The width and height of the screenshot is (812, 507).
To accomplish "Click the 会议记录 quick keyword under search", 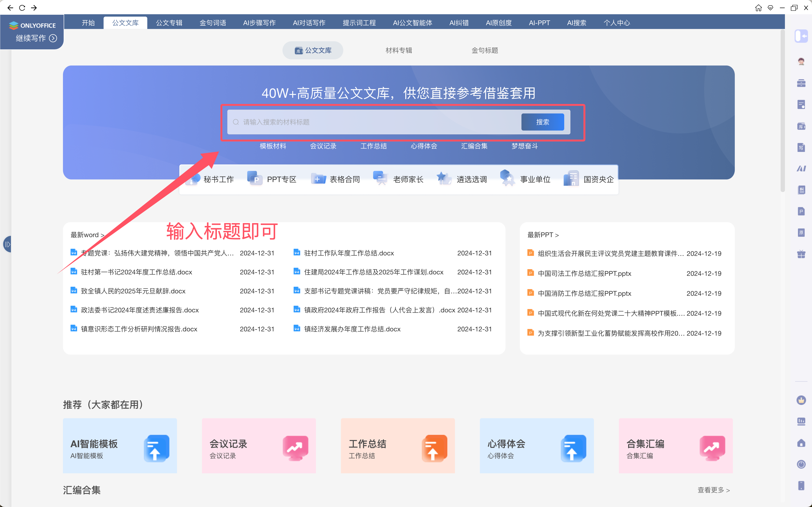I will click(x=323, y=146).
